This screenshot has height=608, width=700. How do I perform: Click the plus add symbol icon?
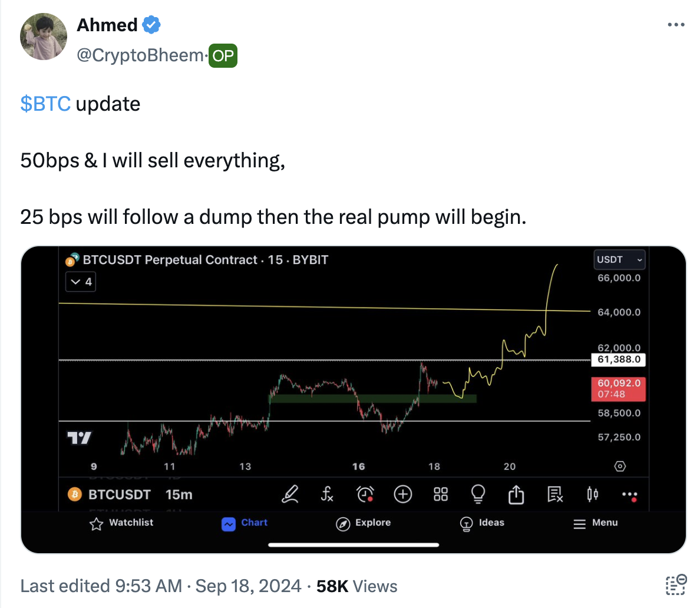click(x=403, y=494)
